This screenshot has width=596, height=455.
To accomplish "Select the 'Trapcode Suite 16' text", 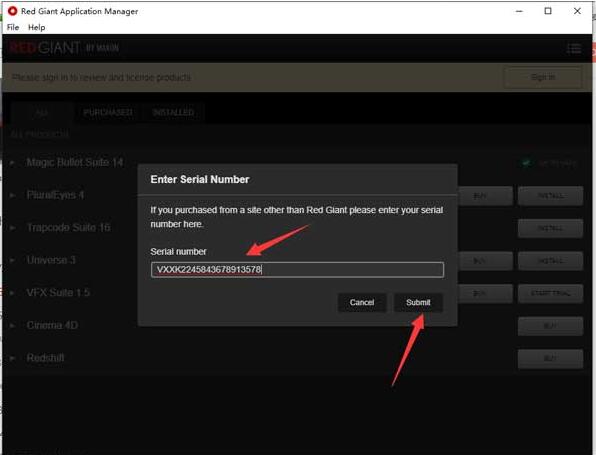I will [x=68, y=228].
